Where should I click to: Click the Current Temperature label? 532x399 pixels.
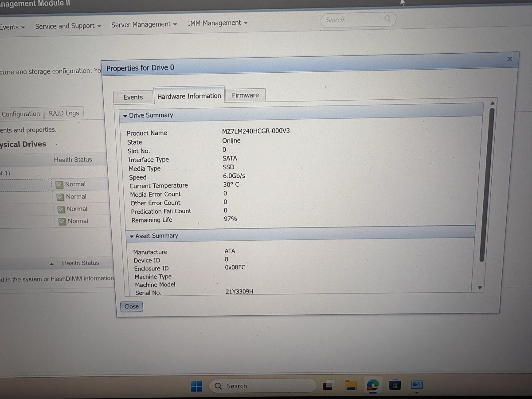[159, 186]
